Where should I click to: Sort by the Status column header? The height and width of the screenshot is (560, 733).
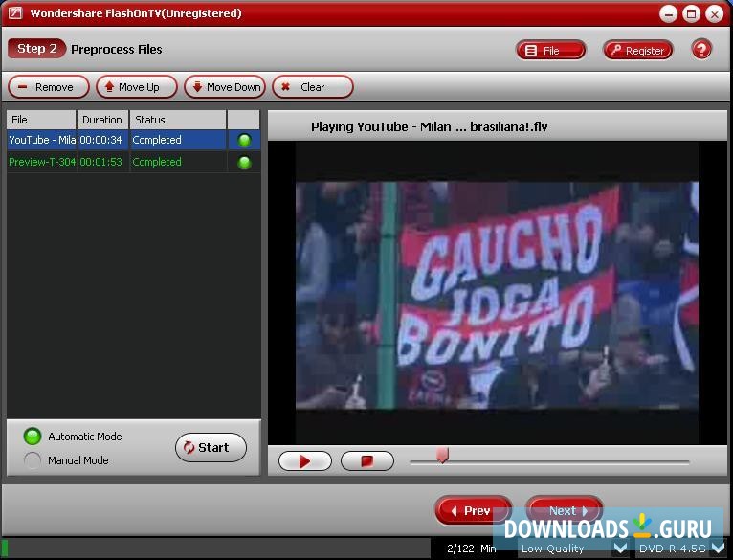click(x=178, y=120)
